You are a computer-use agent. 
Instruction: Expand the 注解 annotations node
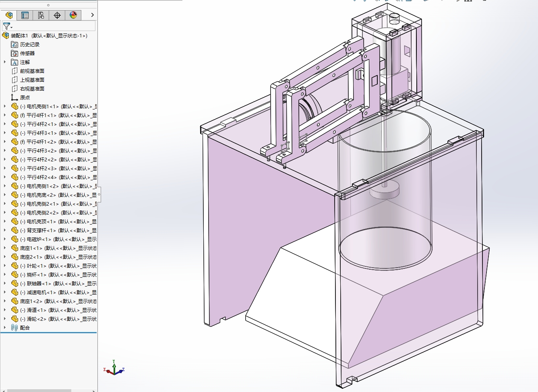5,62
